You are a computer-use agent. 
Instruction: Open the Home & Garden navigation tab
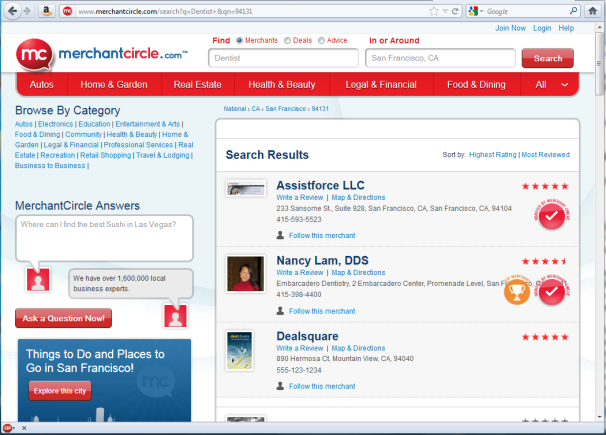114,85
